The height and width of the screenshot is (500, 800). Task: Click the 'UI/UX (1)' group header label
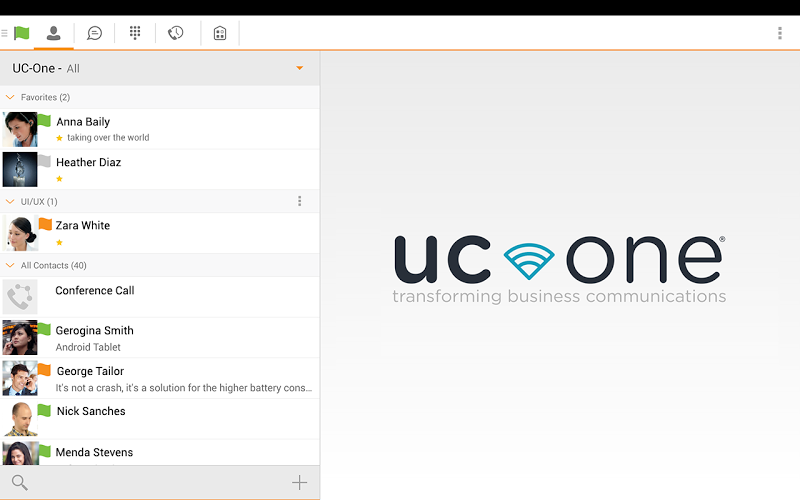[39, 202]
